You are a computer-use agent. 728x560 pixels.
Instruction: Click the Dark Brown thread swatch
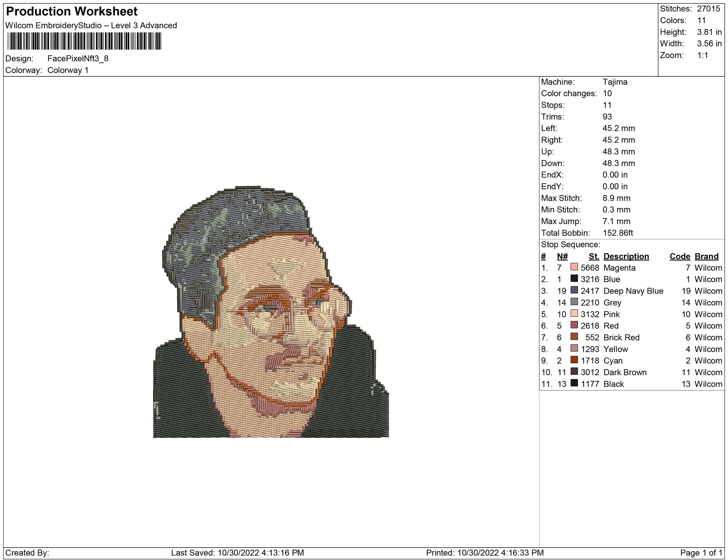pyautogui.click(x=574, y=371)
